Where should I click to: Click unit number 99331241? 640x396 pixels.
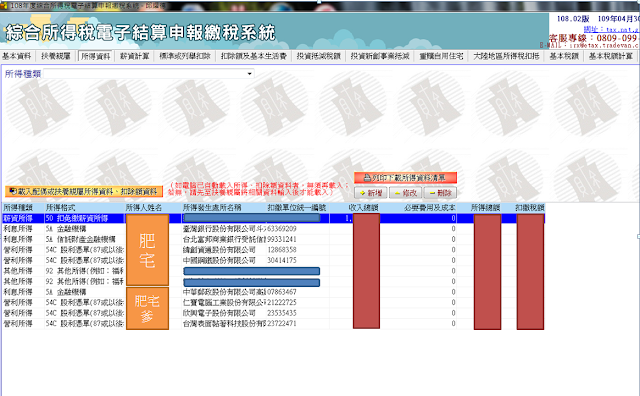pos(282,239)
